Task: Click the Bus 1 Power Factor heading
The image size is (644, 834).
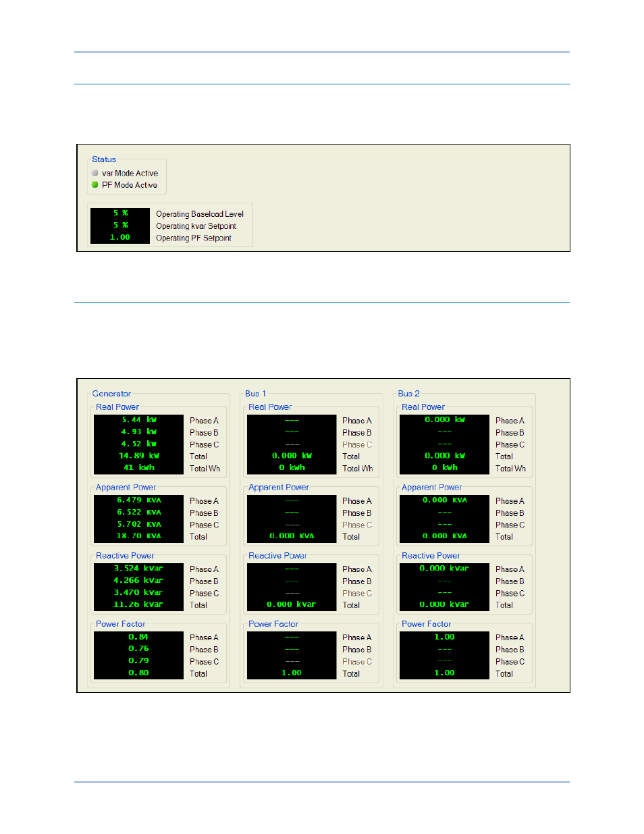Action: click(x=273, y=624)
